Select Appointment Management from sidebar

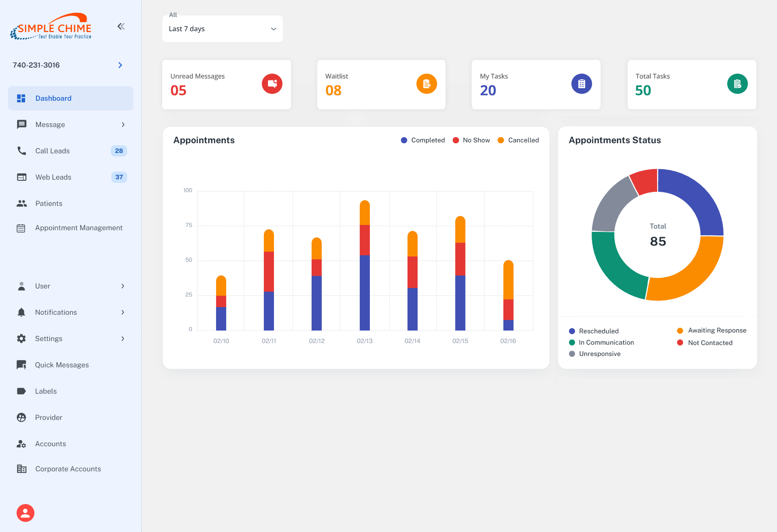pyautogui.click(x=79, y=227)
